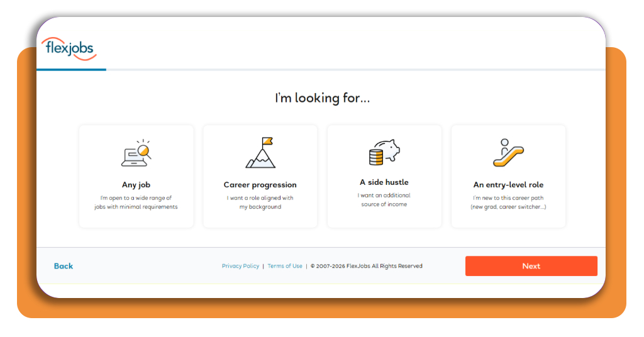
Task: Click 'I want a role aligned with' description
Action: (260, 202)
